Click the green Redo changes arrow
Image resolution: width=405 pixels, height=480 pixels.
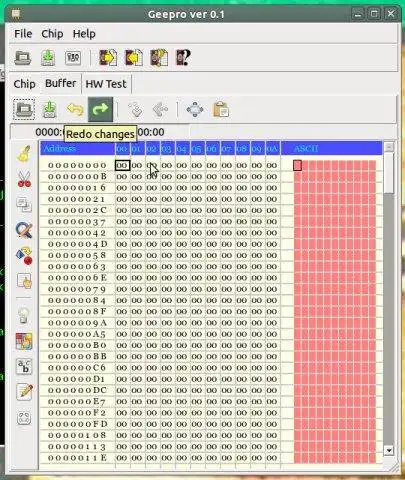[x=100, y=109]
